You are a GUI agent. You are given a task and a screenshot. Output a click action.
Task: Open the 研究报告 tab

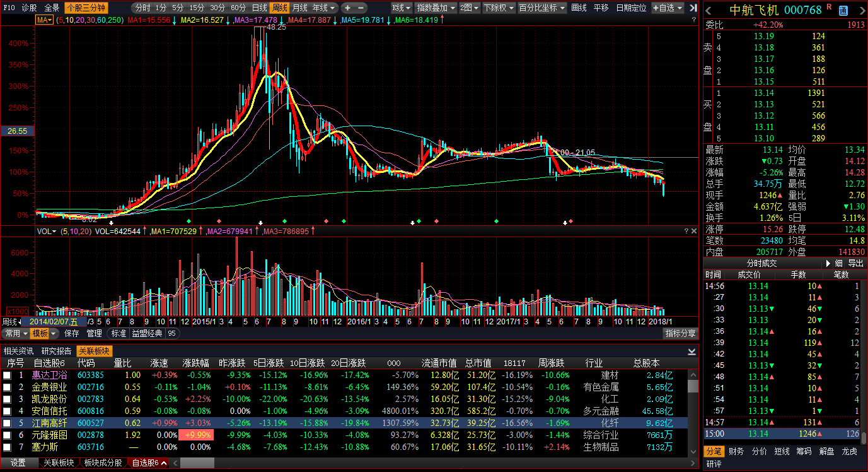56,351
